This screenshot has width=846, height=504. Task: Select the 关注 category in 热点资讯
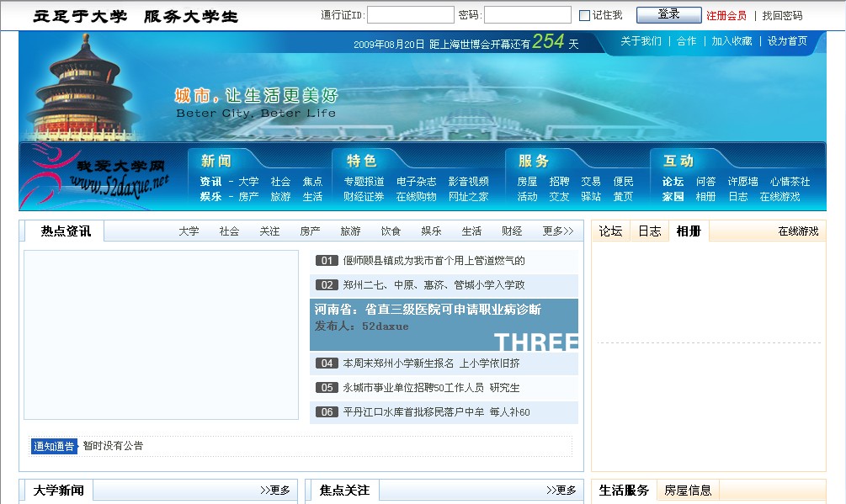[x=269, y=231]
